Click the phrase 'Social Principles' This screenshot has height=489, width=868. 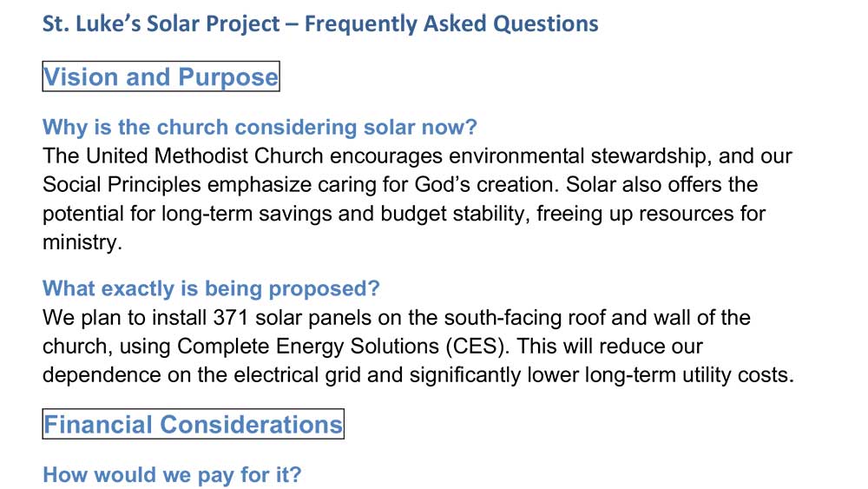(122, 185)
